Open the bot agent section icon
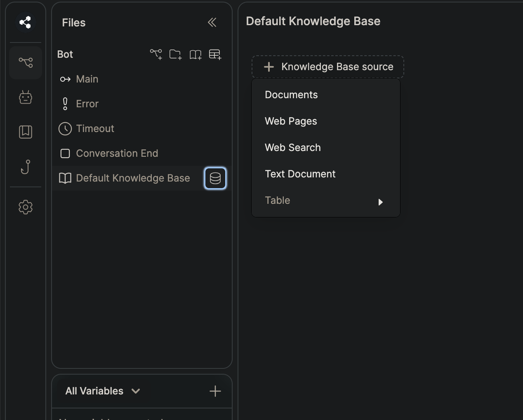523x420 pixels. 26,97
